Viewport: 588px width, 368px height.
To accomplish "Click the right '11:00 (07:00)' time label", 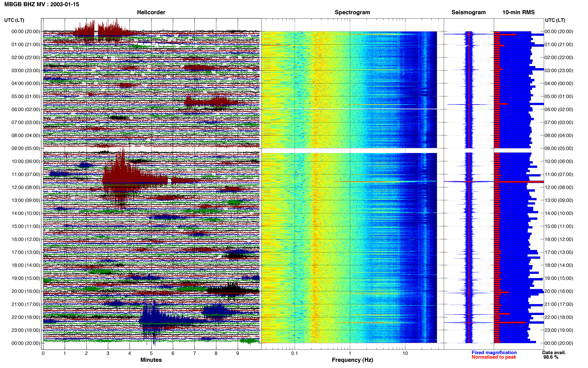I will click(559, 174).
